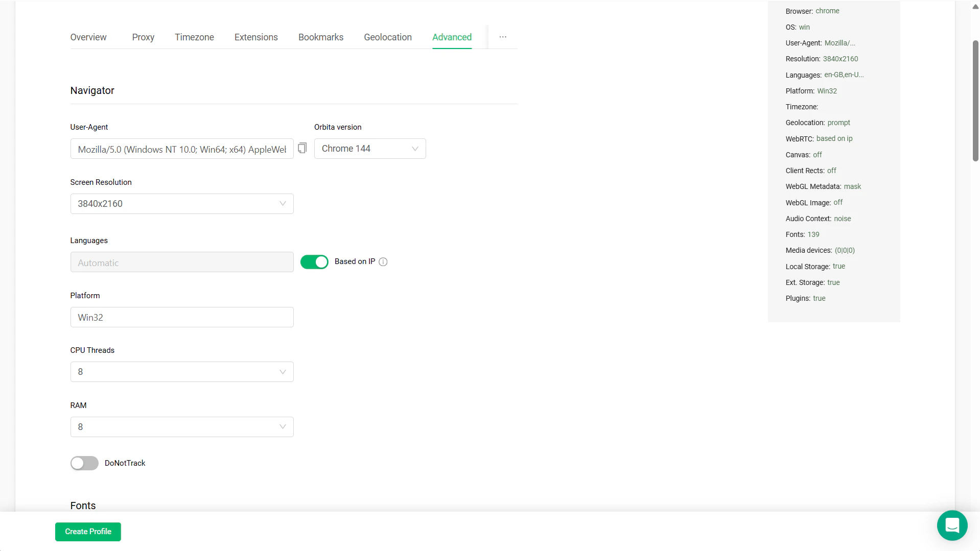Click the User-Agent text field
980x551 pixels.
pyautogui.click(x=181, y=149)
